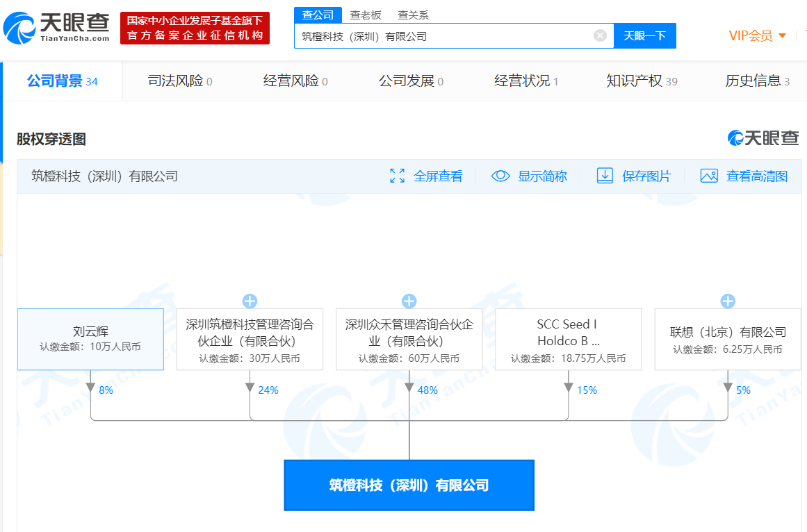The height and width of the screenshot is (532, 807).
Task: Click the 全屏查看 link
Action: coord(438,176)
